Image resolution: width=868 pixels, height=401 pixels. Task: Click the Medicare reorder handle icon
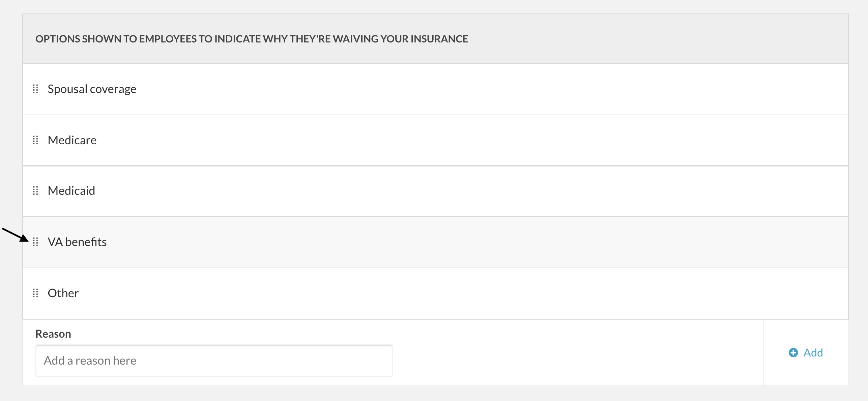click(x=35, y=140)
